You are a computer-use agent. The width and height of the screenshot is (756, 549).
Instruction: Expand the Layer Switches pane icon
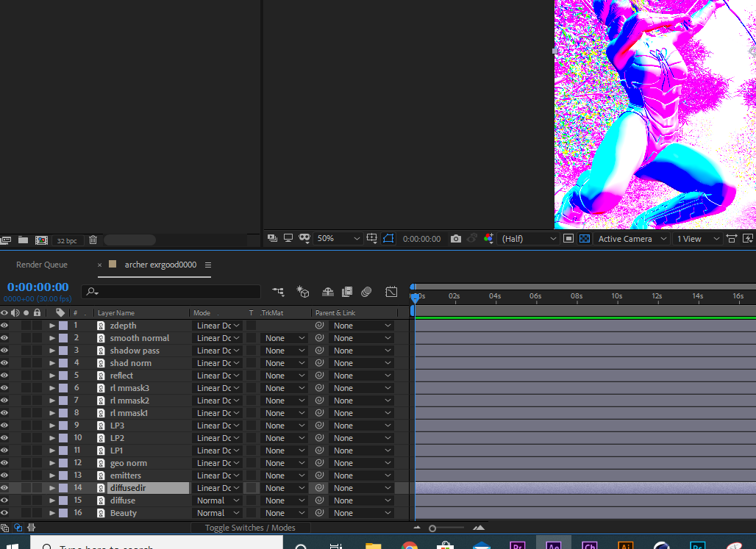pyautogui.click(x=5, y=528)
